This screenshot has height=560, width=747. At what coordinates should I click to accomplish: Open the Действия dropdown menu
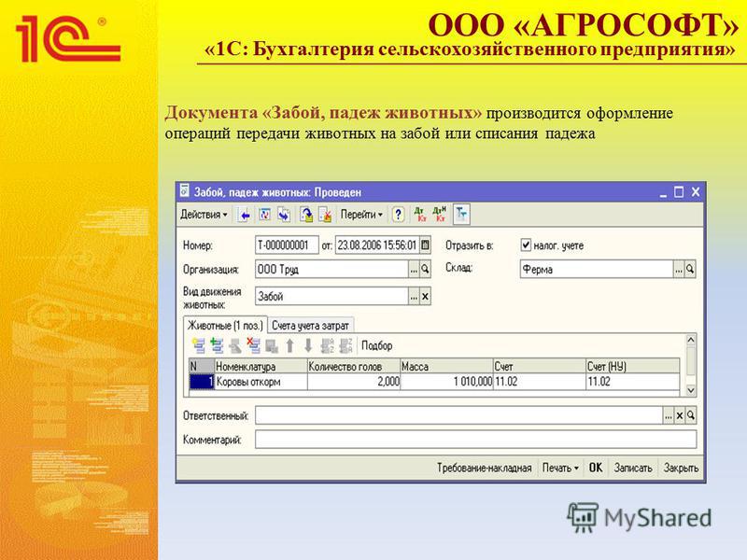204,215
